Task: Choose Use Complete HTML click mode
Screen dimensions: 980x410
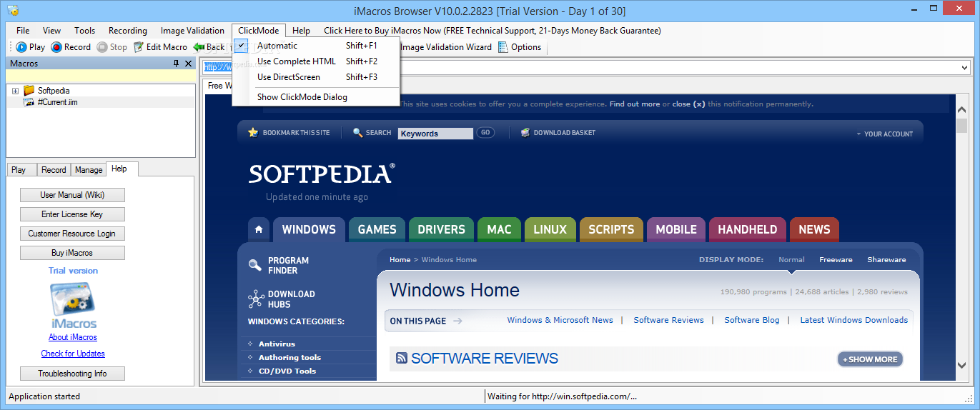Action: (315, 61)
